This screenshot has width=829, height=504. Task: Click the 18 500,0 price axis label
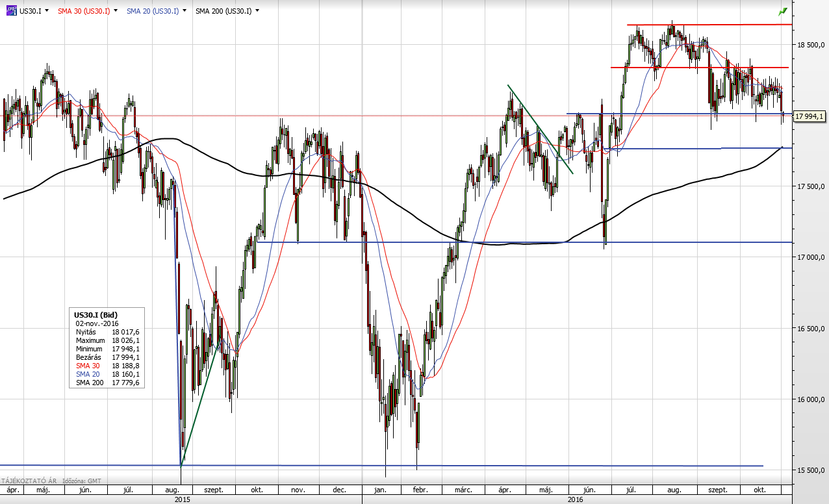pos(811,44)
